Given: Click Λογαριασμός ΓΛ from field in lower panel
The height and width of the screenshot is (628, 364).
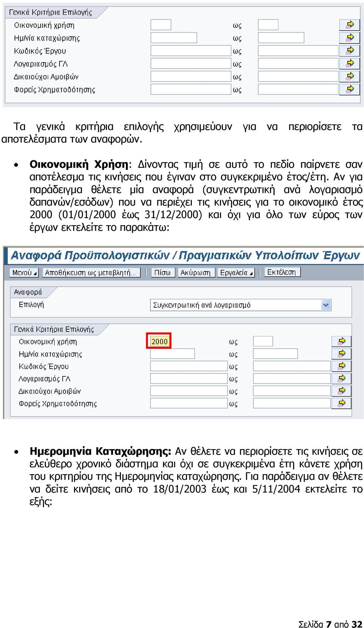Looking at the screenshot, I should [188, 379].
